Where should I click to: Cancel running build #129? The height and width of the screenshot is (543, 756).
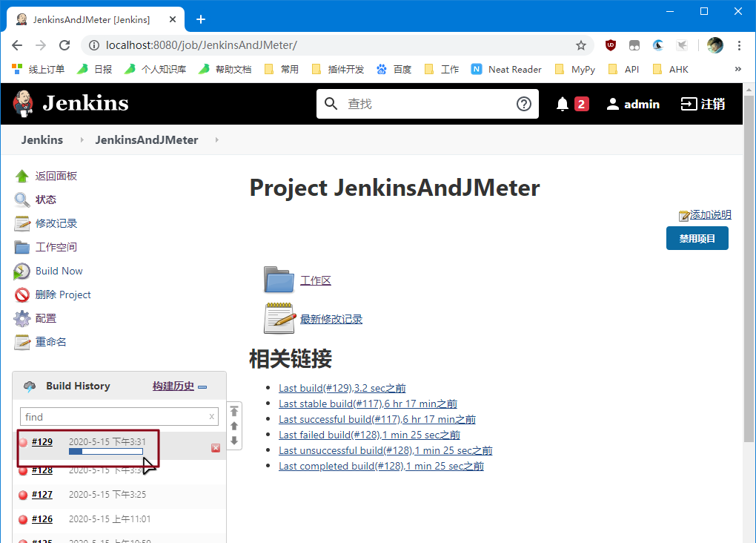click(216, 448)
